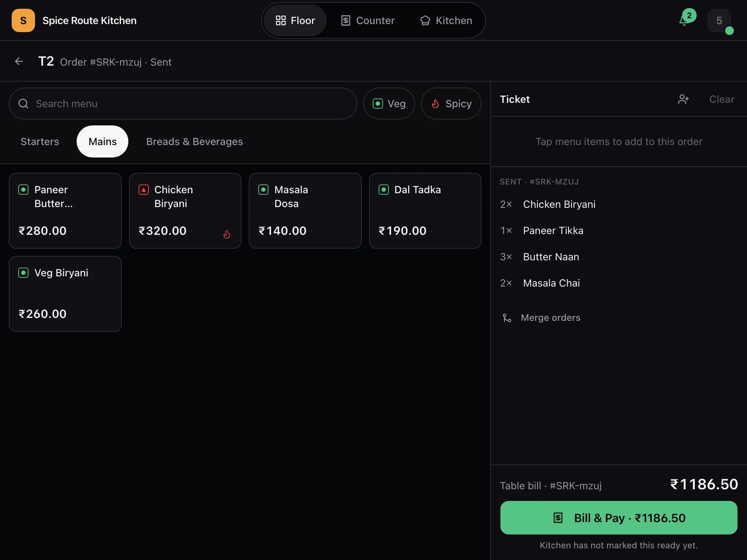Switch to the Kitchen view
Image resolution: width=747 pixels, height=560 pixels.
tap(446, 20)
